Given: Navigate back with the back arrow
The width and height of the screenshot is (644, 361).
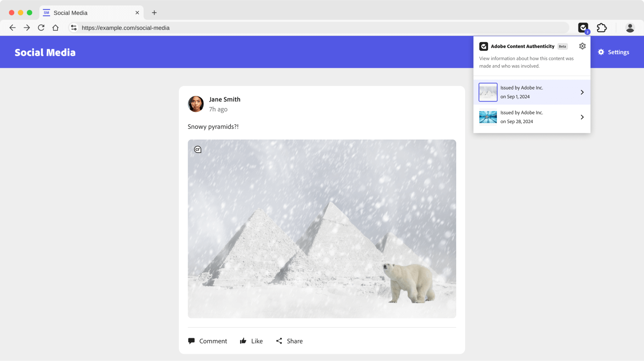Looking at the screenshot, I should point(13,28).
